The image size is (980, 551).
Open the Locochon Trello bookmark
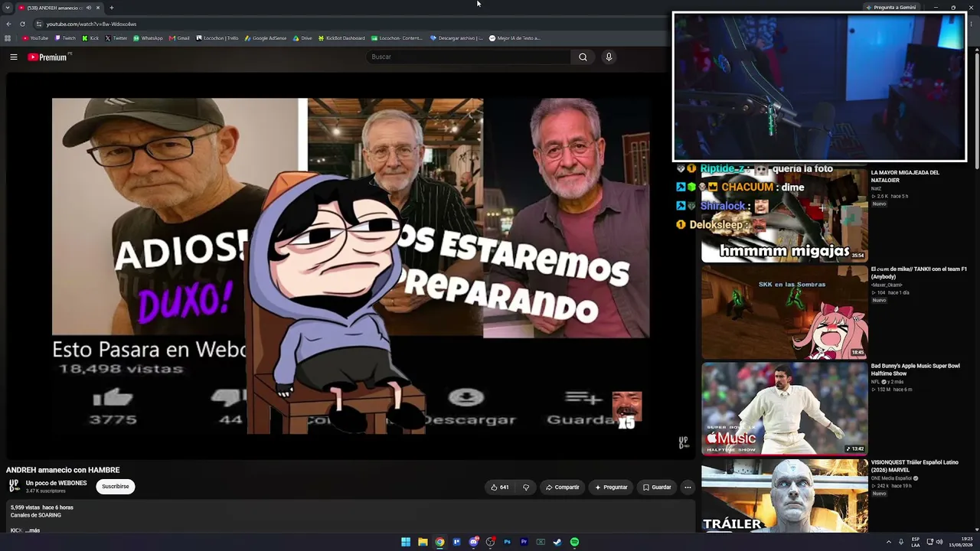tap(217, 38)
